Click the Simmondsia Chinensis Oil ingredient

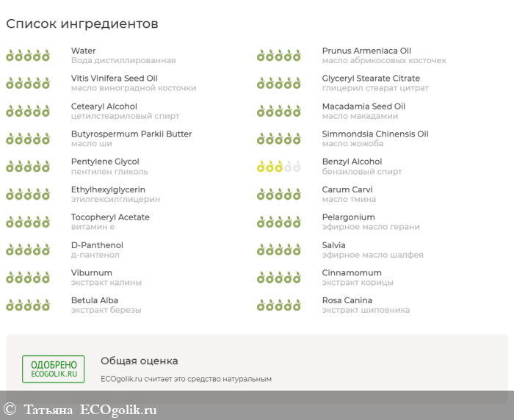pos(374,134)
